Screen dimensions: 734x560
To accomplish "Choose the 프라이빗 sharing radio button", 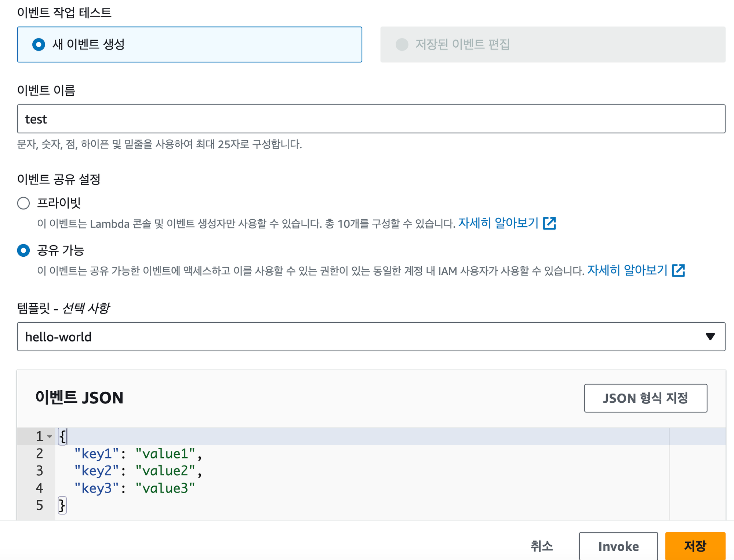I will [x=23, y=203].
